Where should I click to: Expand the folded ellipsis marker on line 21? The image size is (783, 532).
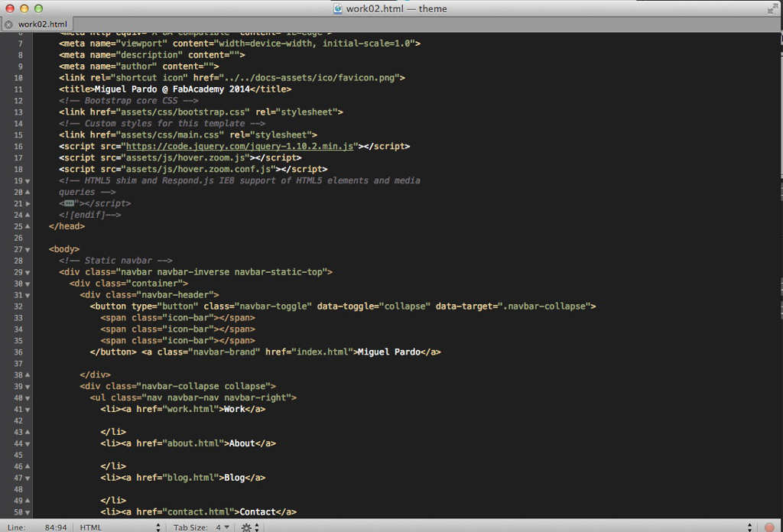70,203
